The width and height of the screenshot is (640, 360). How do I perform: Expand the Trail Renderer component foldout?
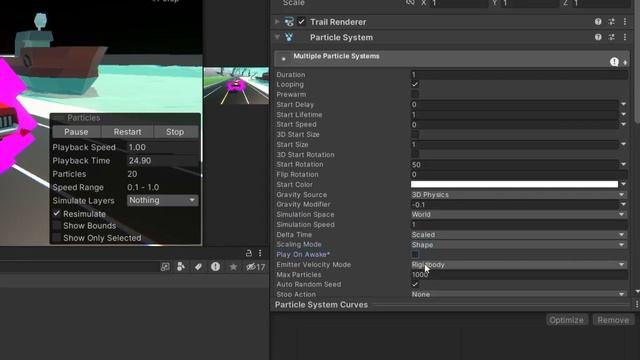point(277,22)
